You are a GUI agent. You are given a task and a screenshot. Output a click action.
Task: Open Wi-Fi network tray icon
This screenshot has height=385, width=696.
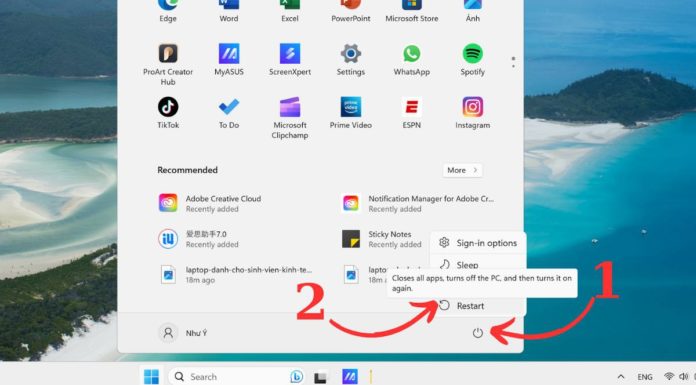669,377
